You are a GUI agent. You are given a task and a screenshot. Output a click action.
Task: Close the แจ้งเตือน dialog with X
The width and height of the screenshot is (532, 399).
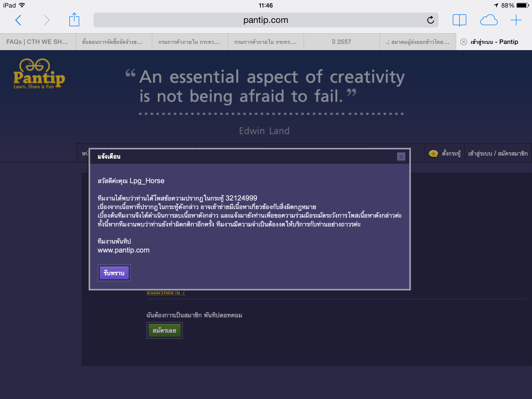(x=401, y=157)
